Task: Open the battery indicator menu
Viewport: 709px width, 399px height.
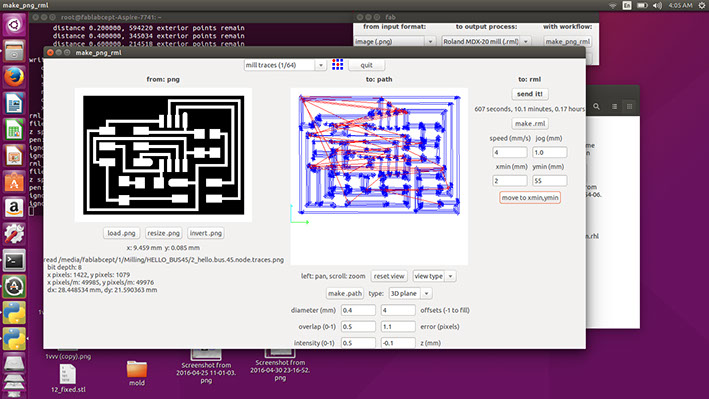Action: coord(642,5)
